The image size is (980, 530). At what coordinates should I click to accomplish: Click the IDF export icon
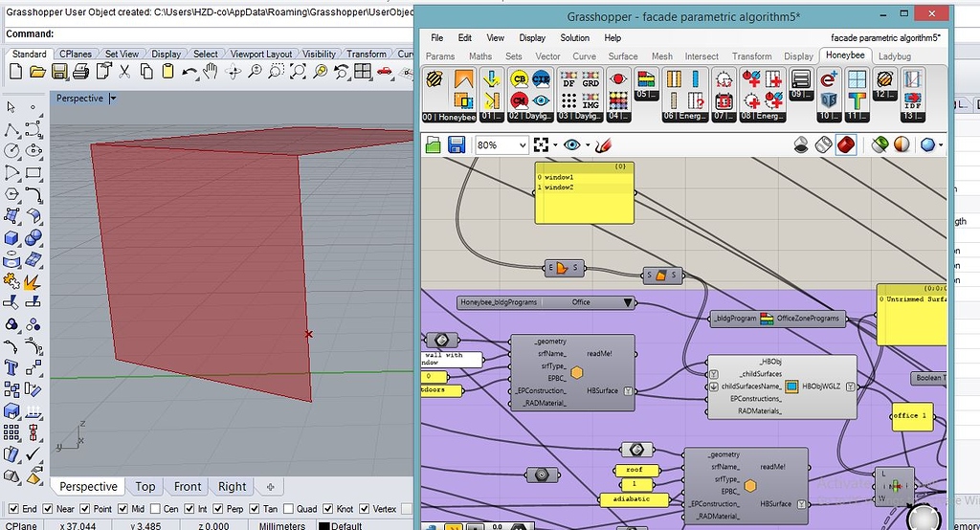[912, 100]
